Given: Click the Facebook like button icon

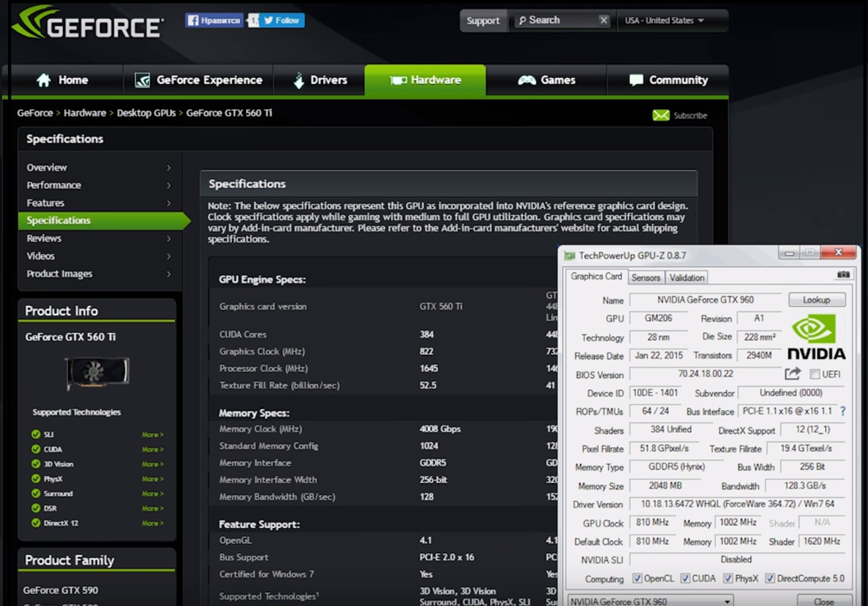Looking at the screenshot, I should [193, 20].
